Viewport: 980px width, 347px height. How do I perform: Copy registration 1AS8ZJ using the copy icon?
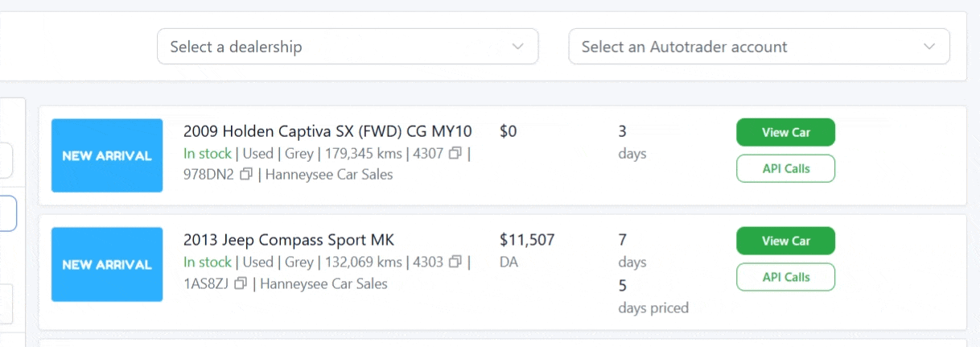pyautogui.click(x=241, y=283)
